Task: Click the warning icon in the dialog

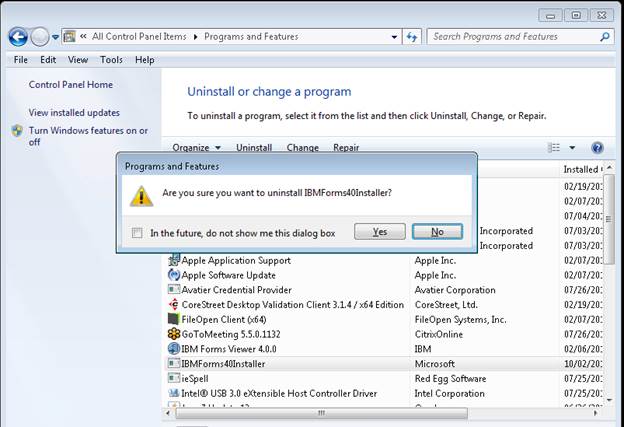Action: (x=141, y=196)
